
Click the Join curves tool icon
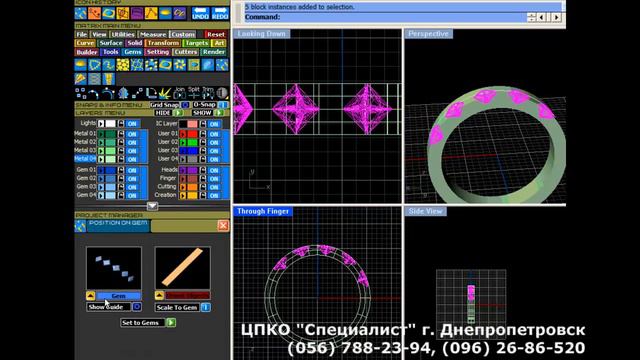click(x=180, y=93)
